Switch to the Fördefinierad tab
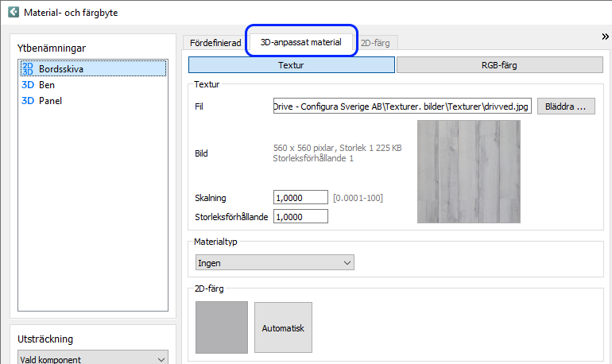This screenshot has width=612, height=364. [x=215, y=43]
